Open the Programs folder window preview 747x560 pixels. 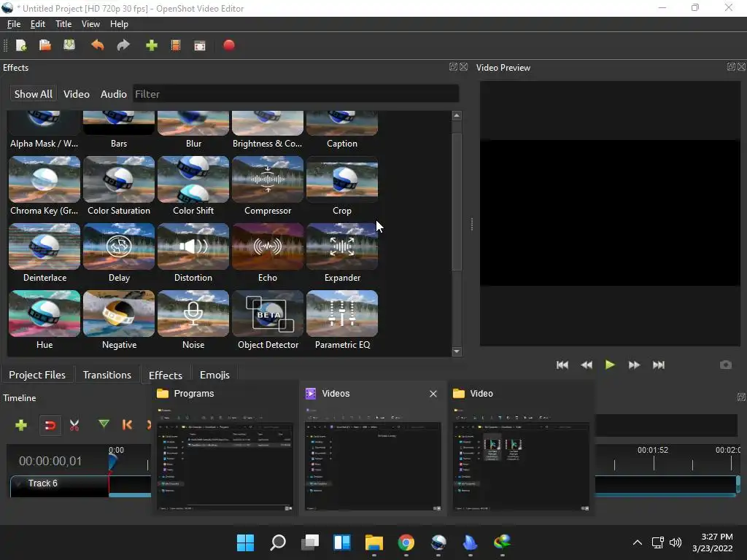pos(225,448)
